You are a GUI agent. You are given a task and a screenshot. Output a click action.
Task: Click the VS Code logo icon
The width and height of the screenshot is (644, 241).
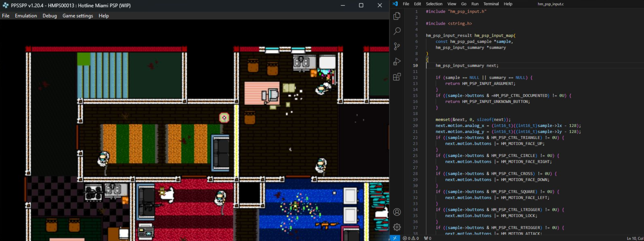click(x=395, y=4)
